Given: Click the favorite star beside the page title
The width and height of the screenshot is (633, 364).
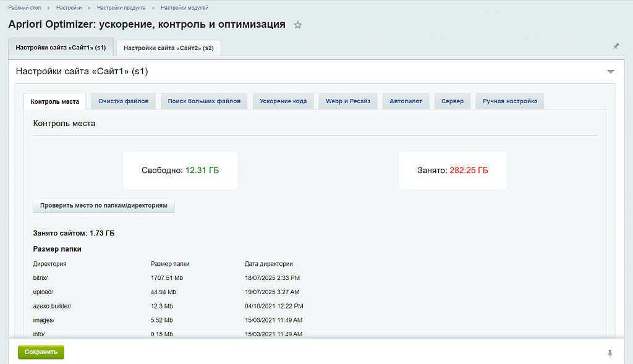Looking at the screenshot, I should (298, 25).
